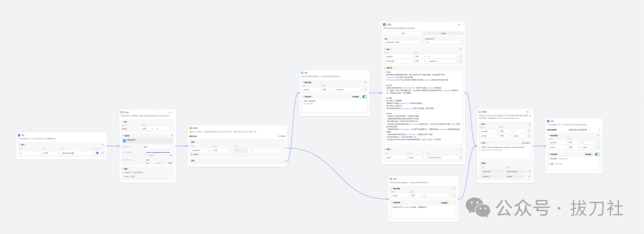Collapse the input section of the Start node
Image resolution: width=644 pixels, height=234 pixels.
click(20, 145)
